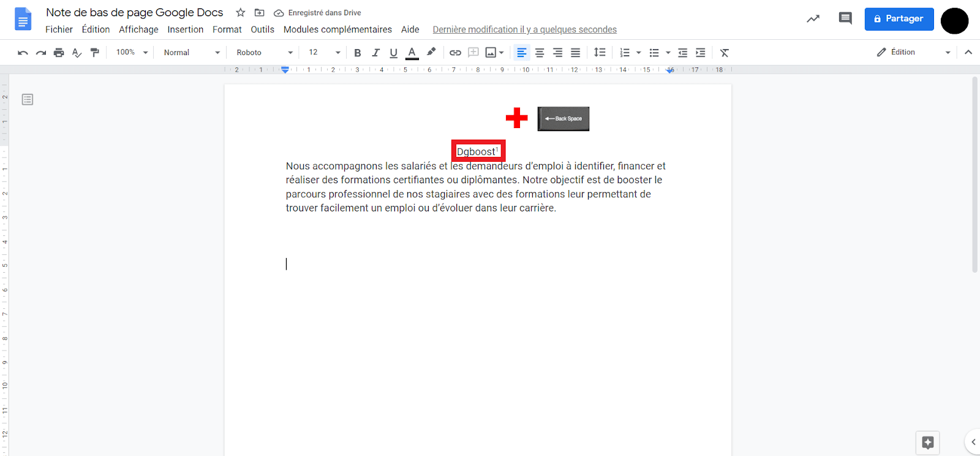This screenshot has width=980, height=456.
Task: Select the paint format roller icon
Action: coord(94,53)
